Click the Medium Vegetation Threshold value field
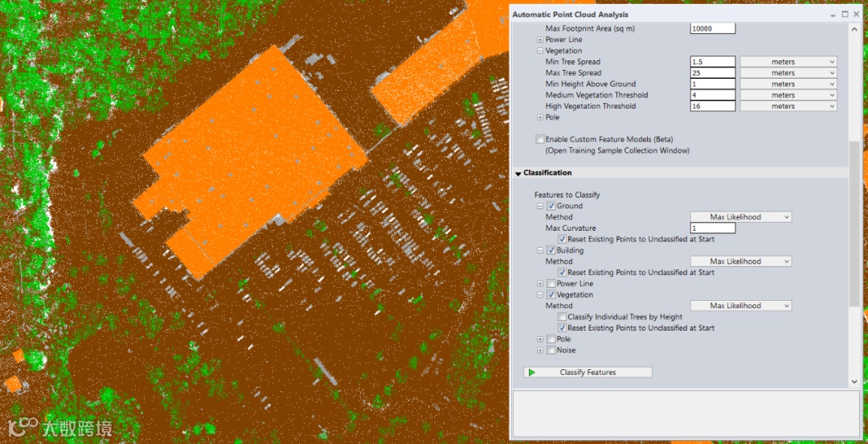This screenshot has width=868, height=444. point(713,95)
